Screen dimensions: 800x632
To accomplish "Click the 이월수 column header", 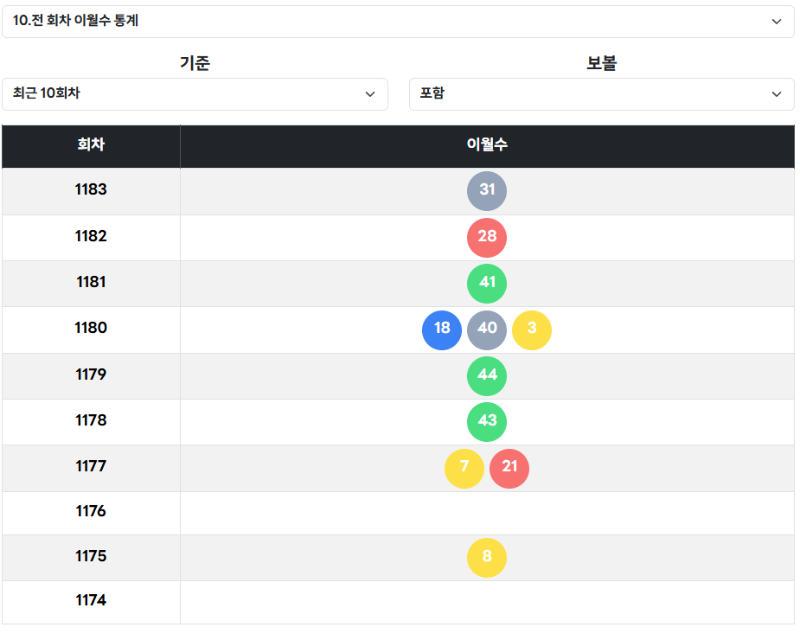I will tap(487, 144).
